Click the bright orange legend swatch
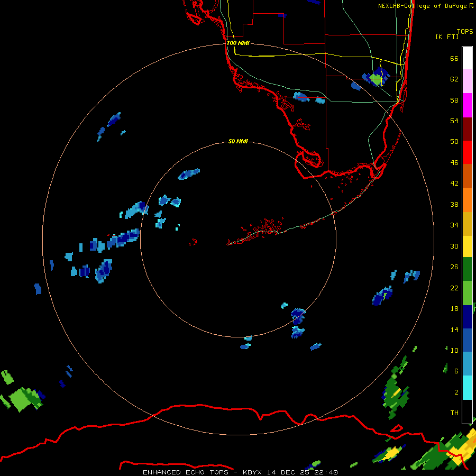The width and height of the screenshot is (476, 476). pos(467,200)
